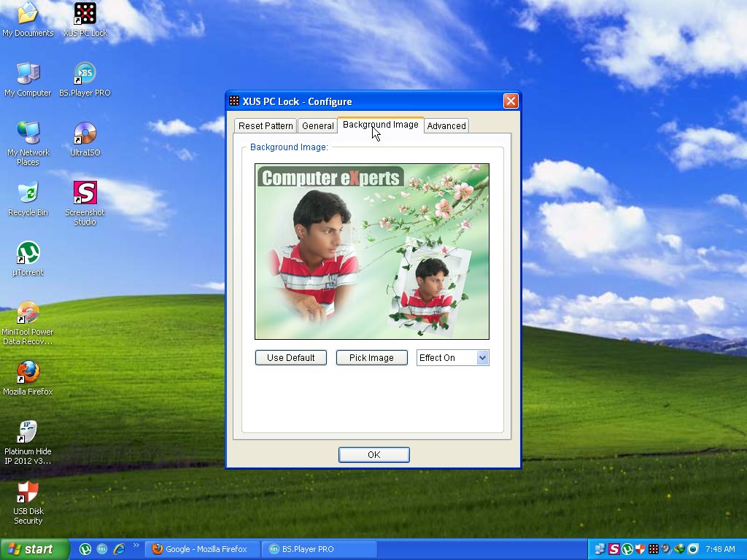This screenshot has width=747, height=560.
Task: Select the BS.Player PRO desktop shortcut
Action: coord(85,79)
